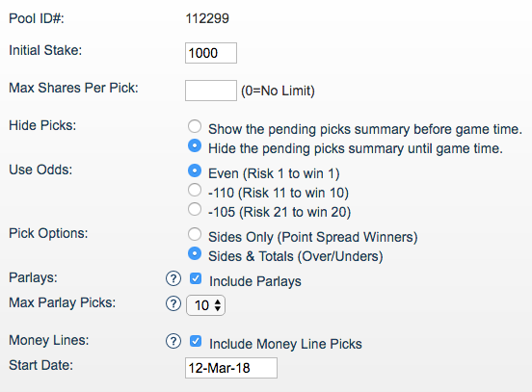Choose -105 odds (Risk 21 to win 20)
532x392 pixels.
[x=195, y=210]
